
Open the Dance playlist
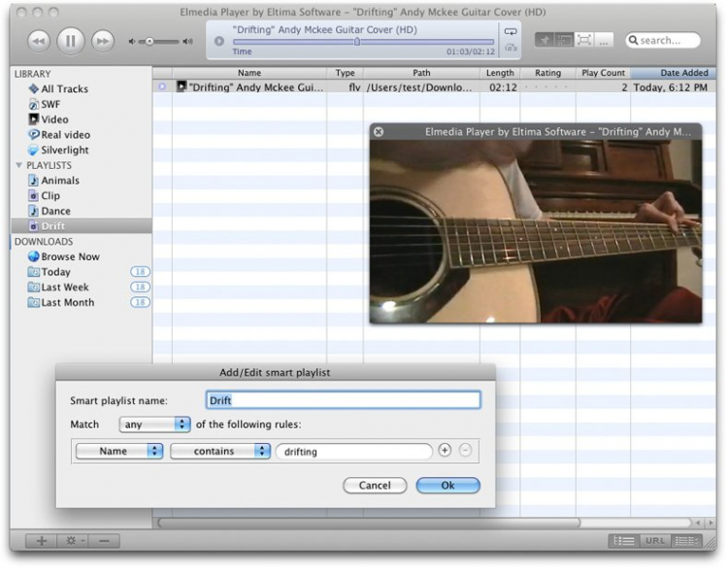(x=55, y=211)
